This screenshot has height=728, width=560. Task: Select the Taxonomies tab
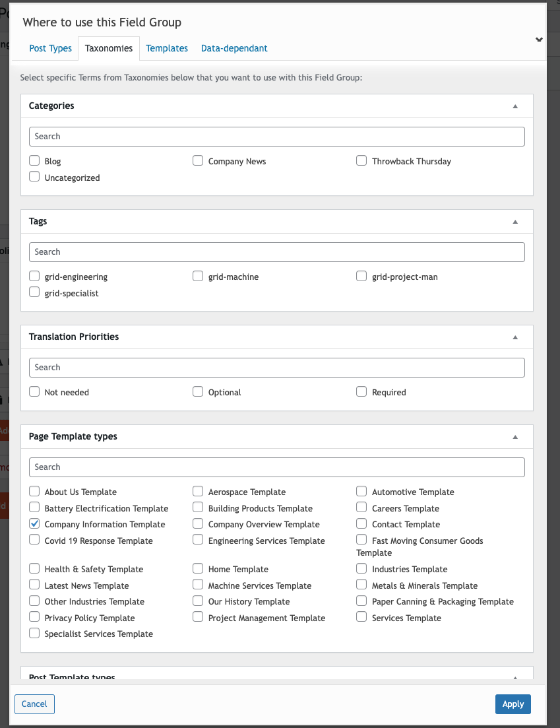pyautogui.click(x=109, y=48)
